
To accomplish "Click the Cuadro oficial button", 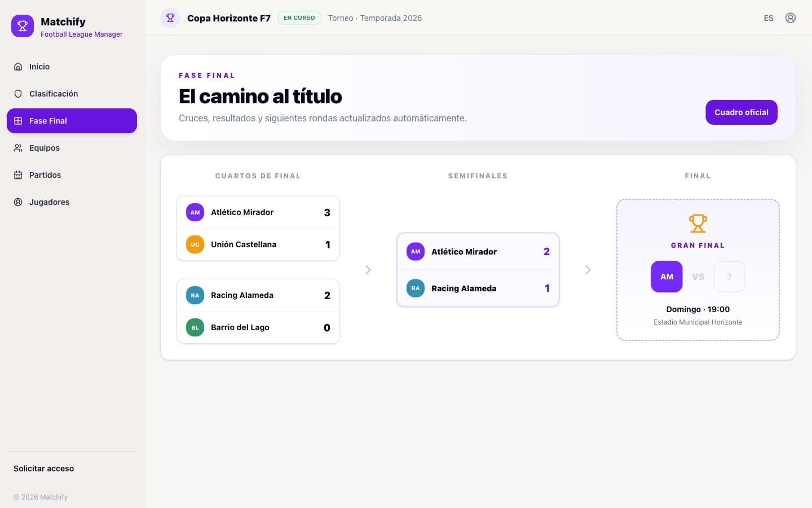I will click(x=742, y=112).
